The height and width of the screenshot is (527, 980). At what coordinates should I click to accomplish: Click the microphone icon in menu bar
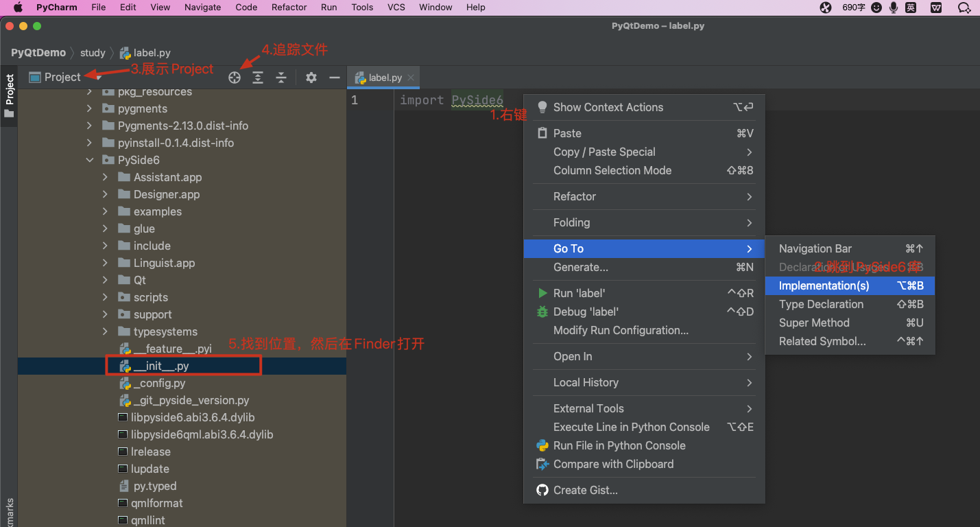coord(894,8)
